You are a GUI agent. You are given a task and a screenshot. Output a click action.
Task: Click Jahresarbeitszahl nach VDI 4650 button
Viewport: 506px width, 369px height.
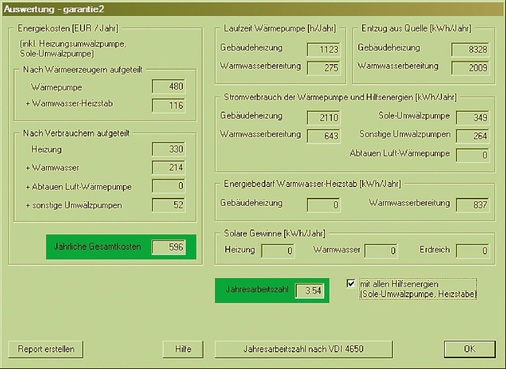click(x=304, y=349)
